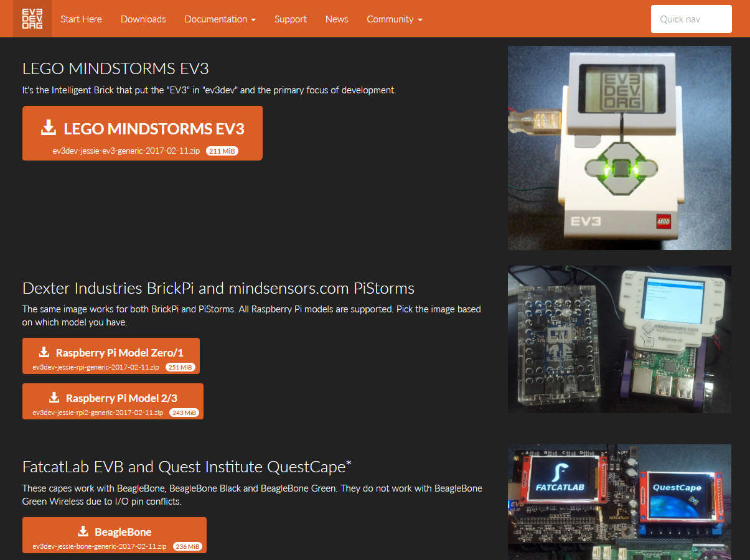
Task: Click download icon on LEGO MINDSTORMS EV3 button
Action: tap(49, 128)
